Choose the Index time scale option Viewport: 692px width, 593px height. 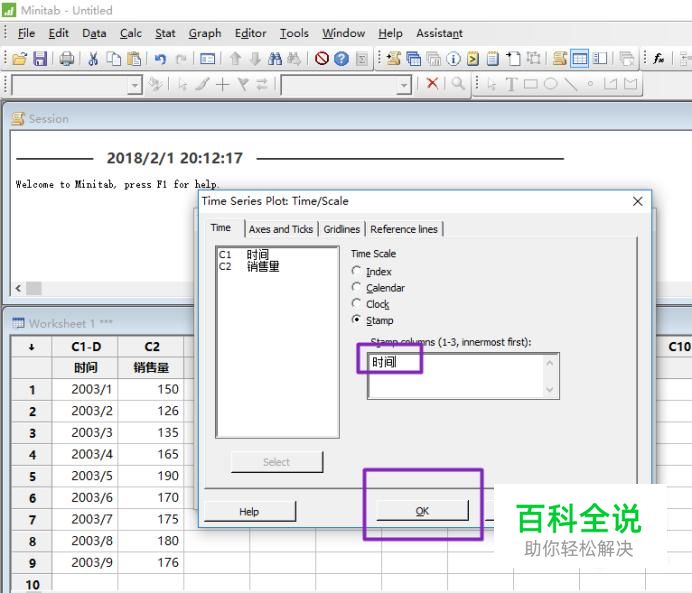pyautogui.click(x=372, y=271)
